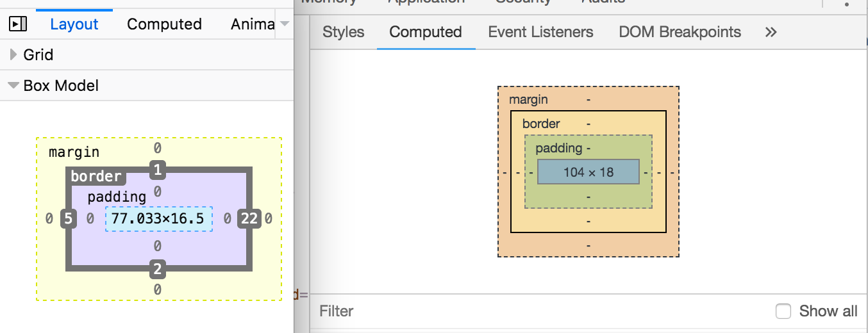Select the padding label in Firefox box model

[117, 197]
